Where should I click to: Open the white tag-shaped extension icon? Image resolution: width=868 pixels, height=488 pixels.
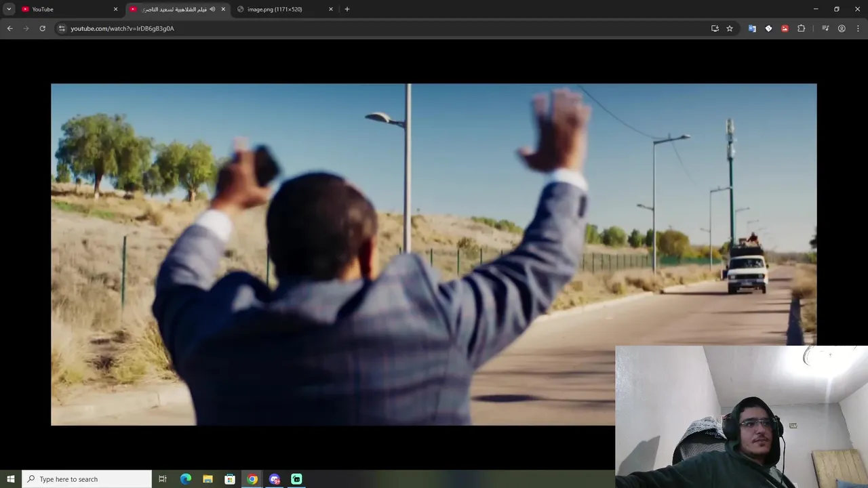click(768, 28)
